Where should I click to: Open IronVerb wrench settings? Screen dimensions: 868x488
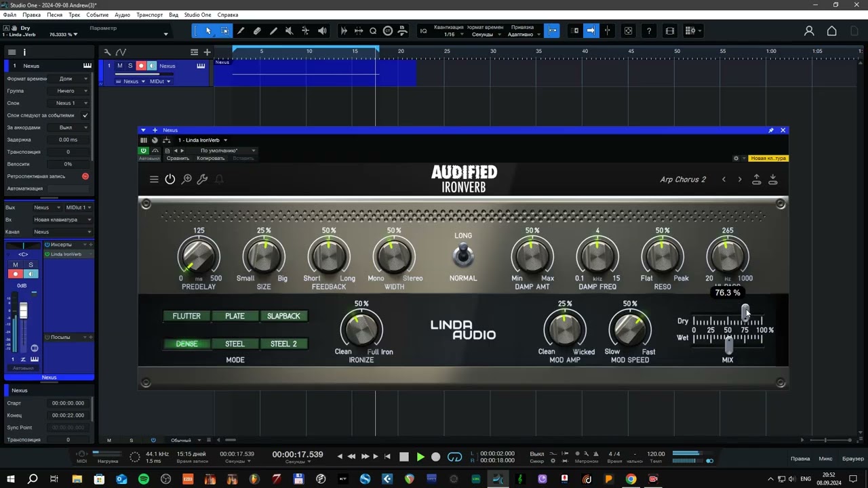click(x=202, y=180)
